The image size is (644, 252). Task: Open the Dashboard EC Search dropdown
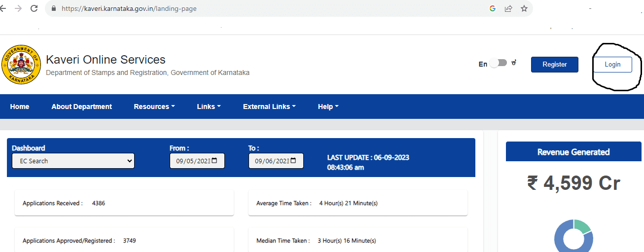[x=73, y=161]
